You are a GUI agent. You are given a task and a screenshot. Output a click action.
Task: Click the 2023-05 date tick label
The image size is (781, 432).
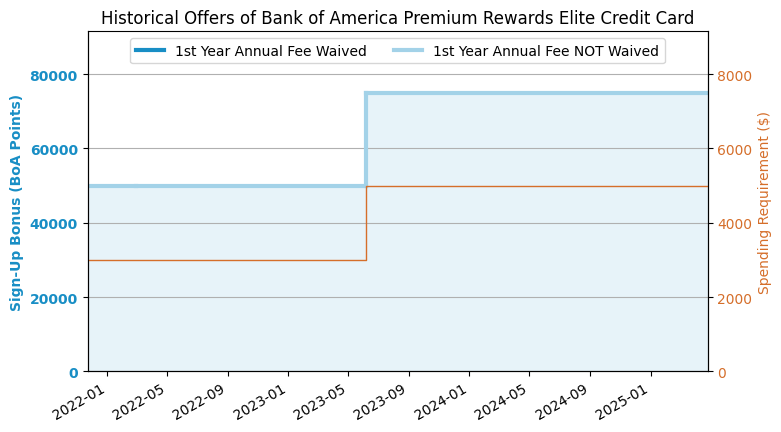point(321,402)
